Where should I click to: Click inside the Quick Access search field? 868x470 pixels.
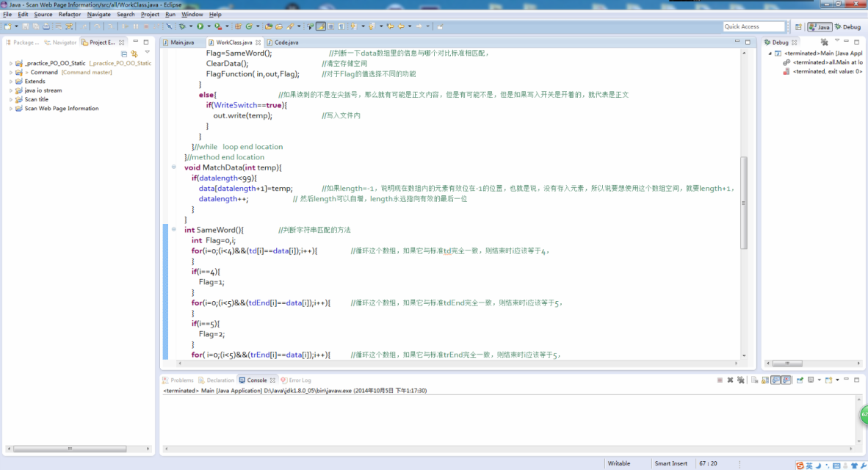pos(753,26)
